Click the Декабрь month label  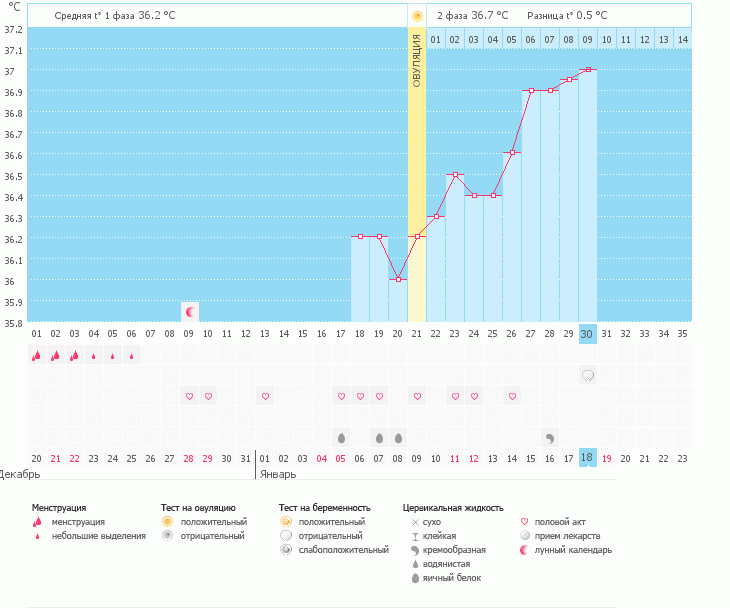pos(20,475)
